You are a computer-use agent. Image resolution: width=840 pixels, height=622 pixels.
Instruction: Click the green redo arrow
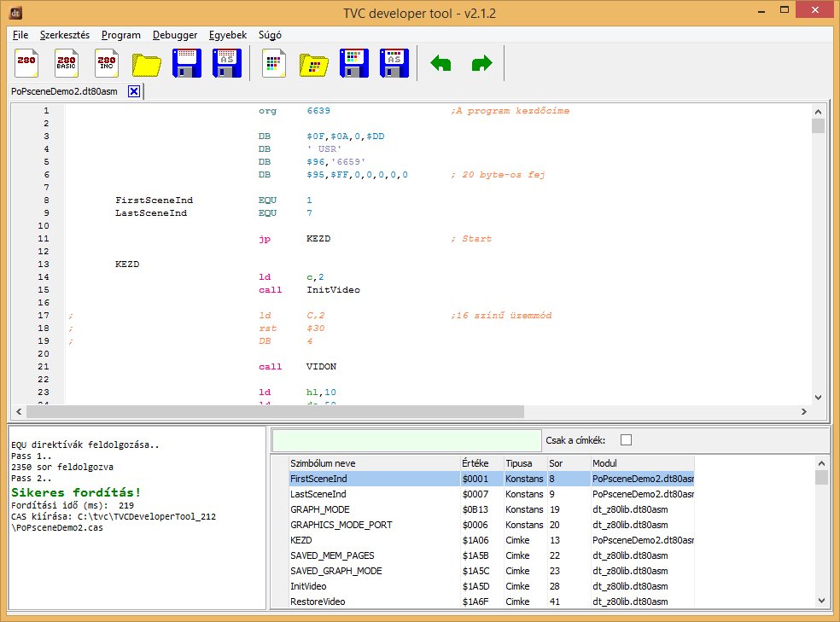click(x=481, y=64)
